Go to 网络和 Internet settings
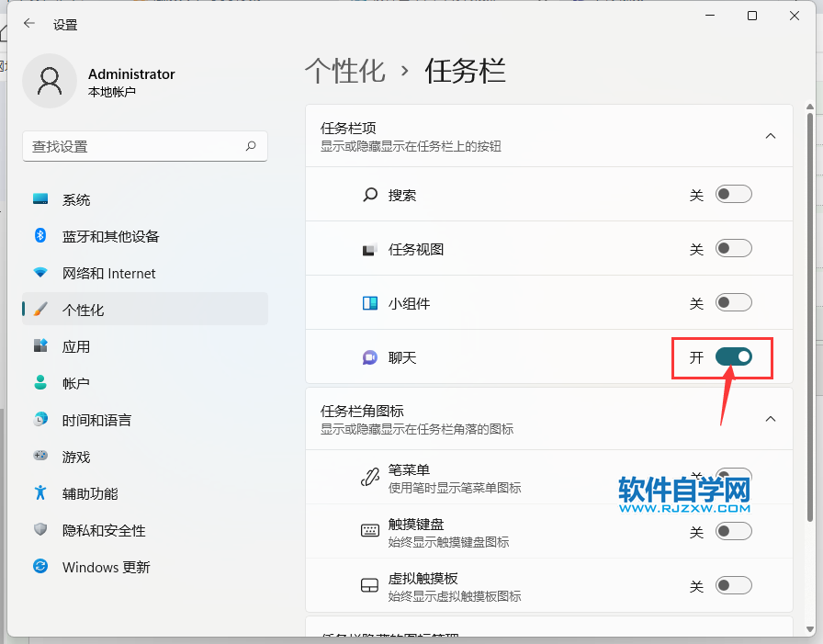The image size is (823, 644). [x=108, y=273]
